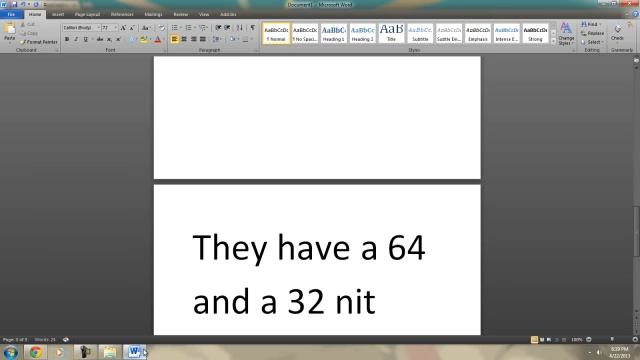This screenshot has width=640, height=360.
Task: Apply the Heading 1 style
Action: click(334, 33)
